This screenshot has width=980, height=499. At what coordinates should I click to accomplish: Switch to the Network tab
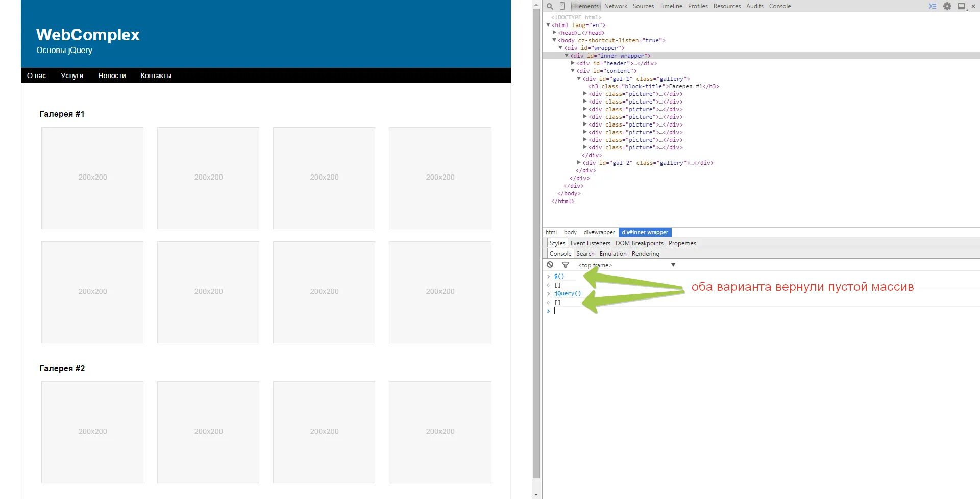(615, 6)
